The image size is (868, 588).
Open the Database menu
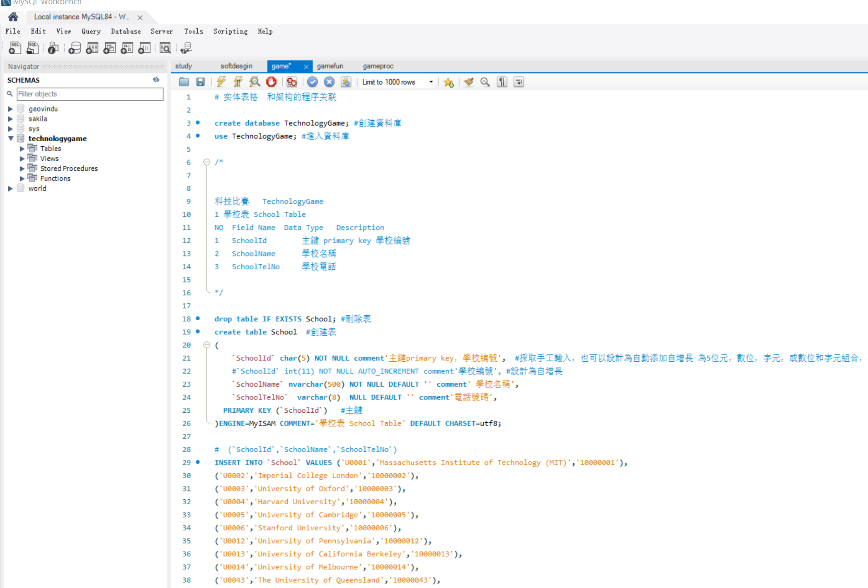pyautogui.click(x=126, y=31)
